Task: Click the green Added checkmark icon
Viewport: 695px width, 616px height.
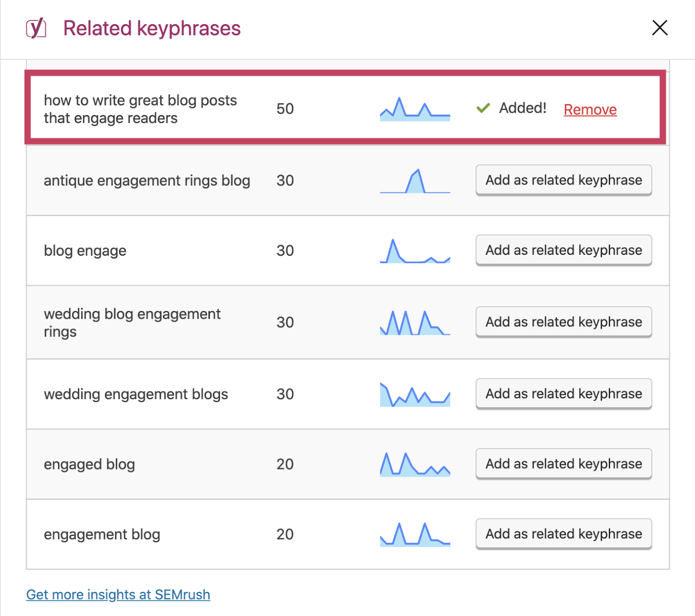Action: click(x=482, y=109)
